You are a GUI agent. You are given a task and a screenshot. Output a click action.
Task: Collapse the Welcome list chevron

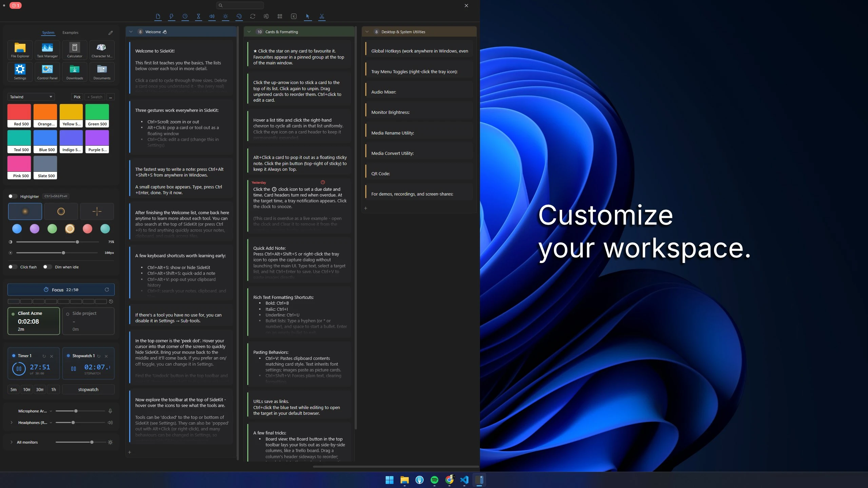pyautogui.click(x=131, y=32)
